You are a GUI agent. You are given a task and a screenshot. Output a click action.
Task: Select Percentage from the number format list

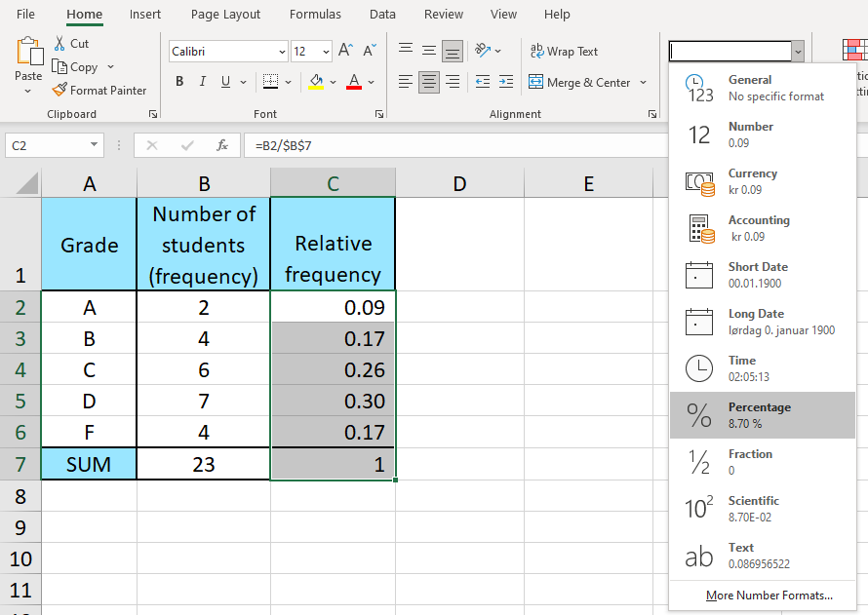pos(762,415)
